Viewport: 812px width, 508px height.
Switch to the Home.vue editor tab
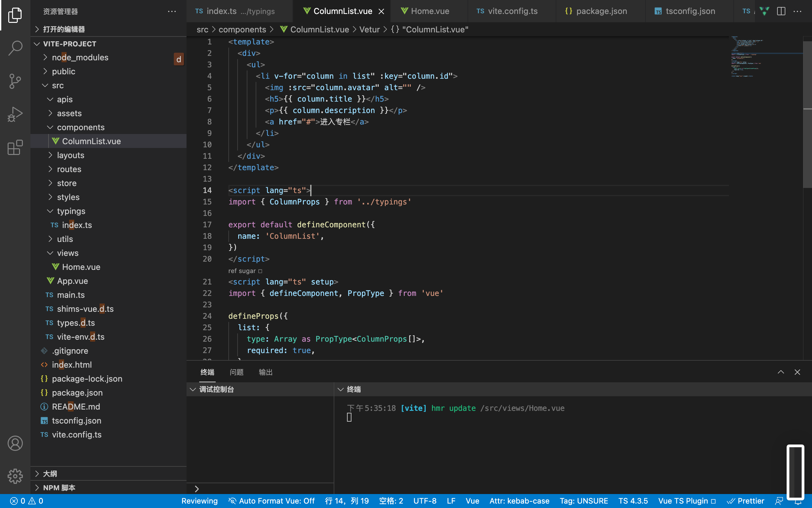tap(429, 11)
